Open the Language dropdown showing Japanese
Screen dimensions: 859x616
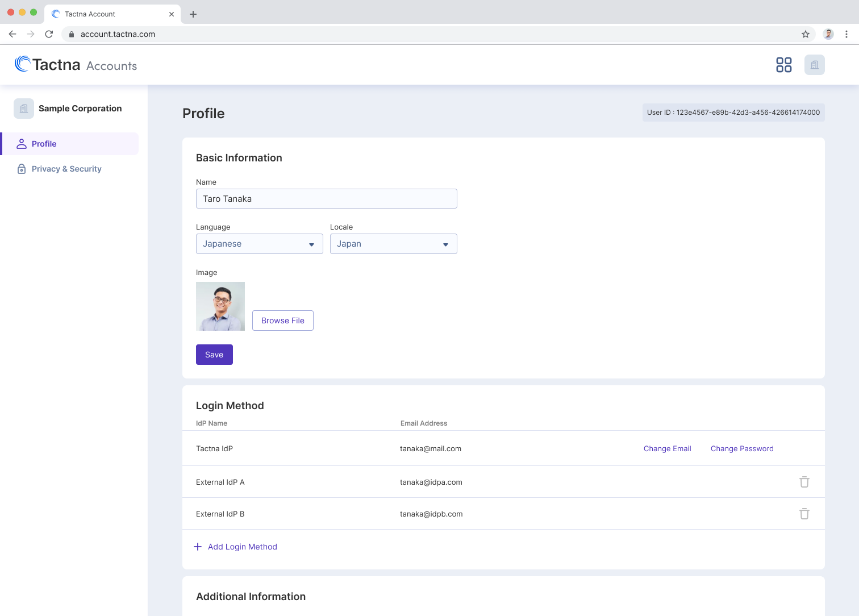click(x=259, y=244)
